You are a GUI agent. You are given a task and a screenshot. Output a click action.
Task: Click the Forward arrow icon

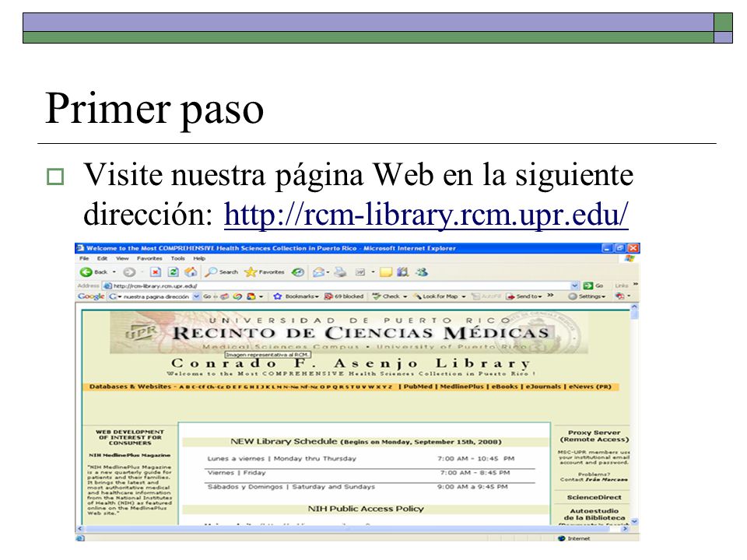click(128, 272)
